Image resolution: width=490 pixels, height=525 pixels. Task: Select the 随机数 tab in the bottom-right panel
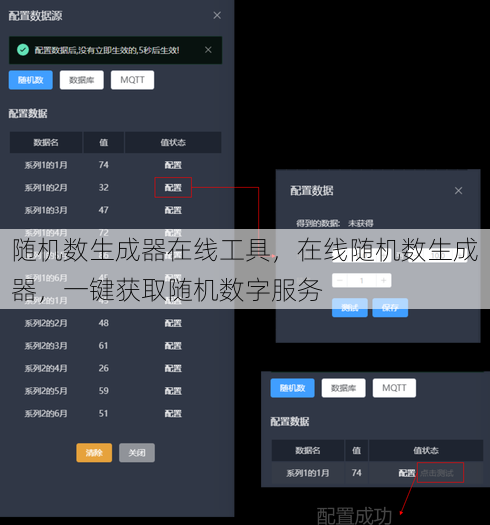[293, 388]
